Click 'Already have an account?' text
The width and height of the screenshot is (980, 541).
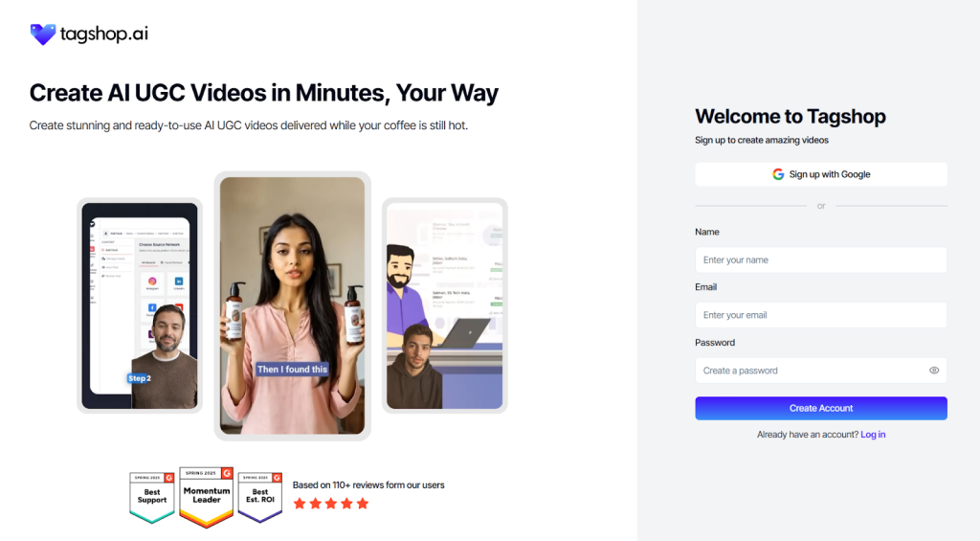tap(808, 435)
